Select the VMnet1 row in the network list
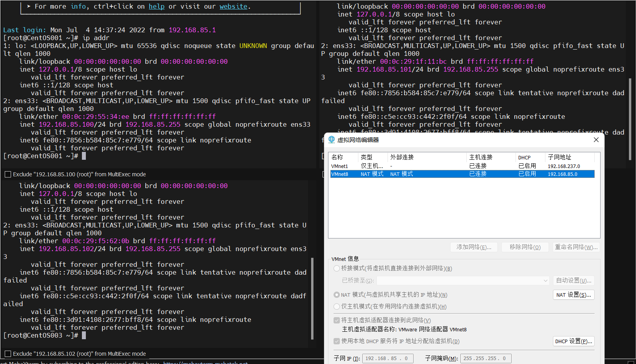The height and width of the screenshot is (364, 636). [462, 166]
